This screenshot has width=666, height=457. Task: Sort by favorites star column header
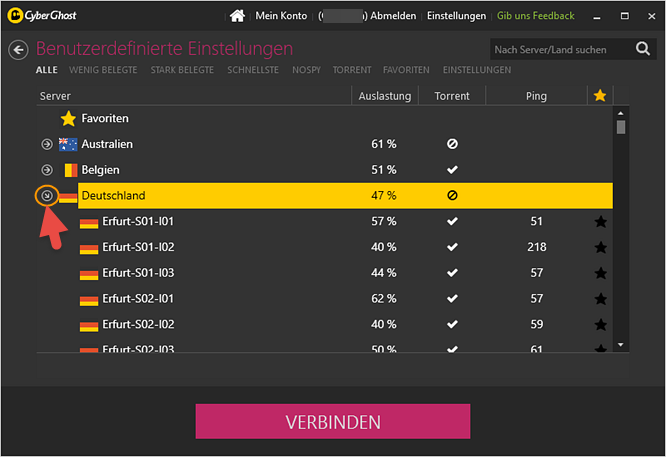(x=600, y=96)
